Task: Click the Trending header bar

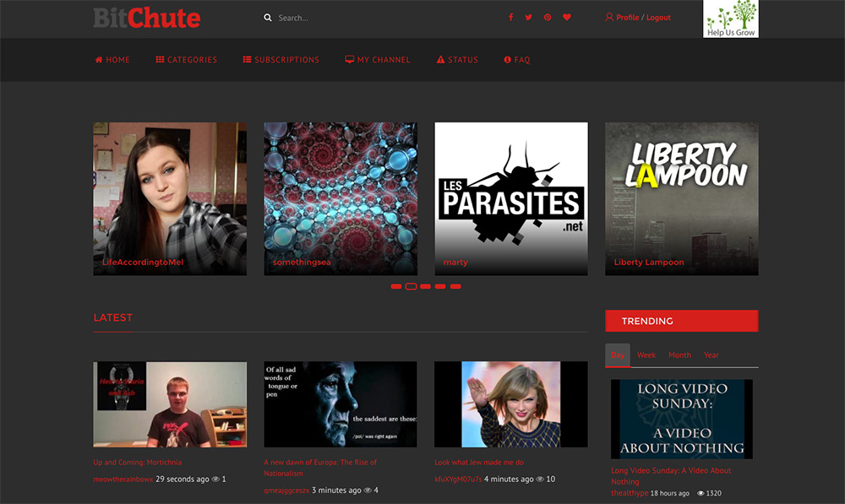Action: [682, 321]
